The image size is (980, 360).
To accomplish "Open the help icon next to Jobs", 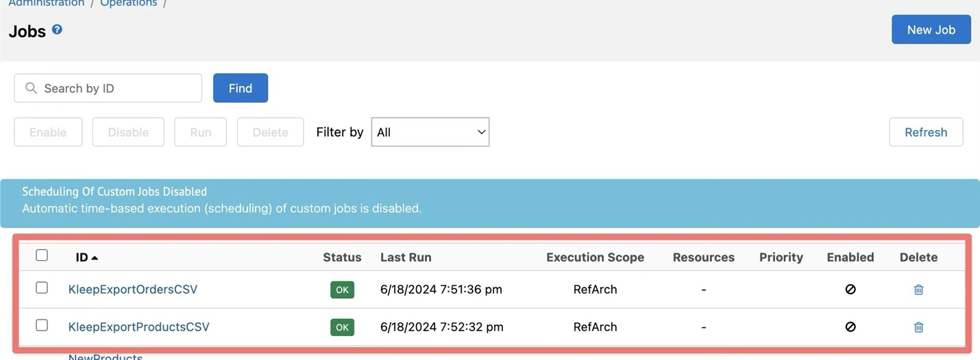I will 57,29.
